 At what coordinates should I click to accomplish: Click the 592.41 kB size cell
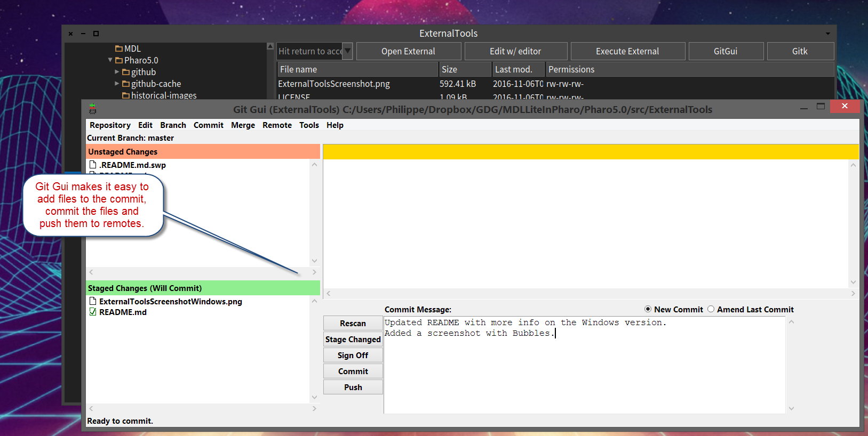pos(458,84)
